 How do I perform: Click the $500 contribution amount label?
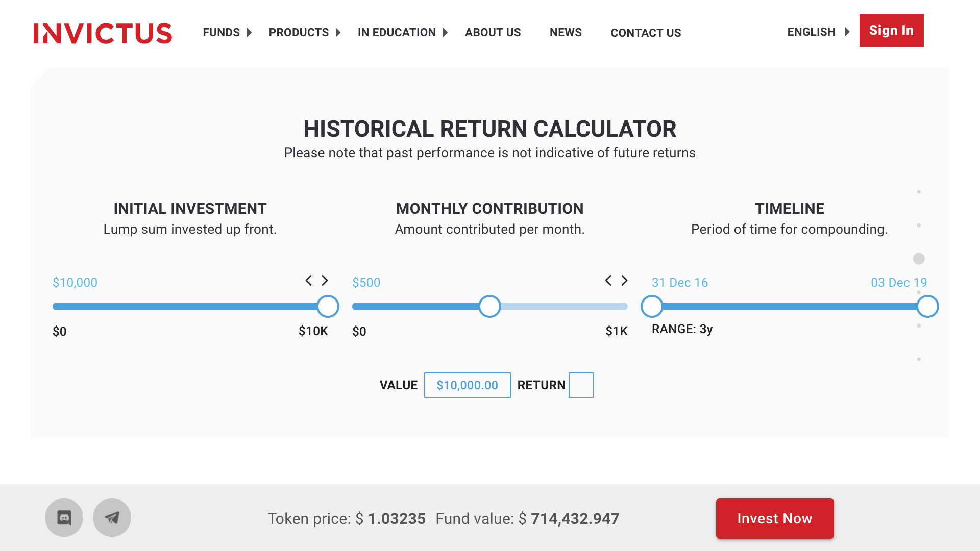366,282
